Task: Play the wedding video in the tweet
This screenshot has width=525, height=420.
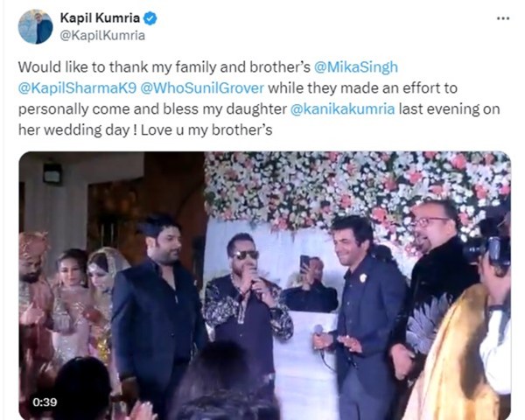Action: 264,286
